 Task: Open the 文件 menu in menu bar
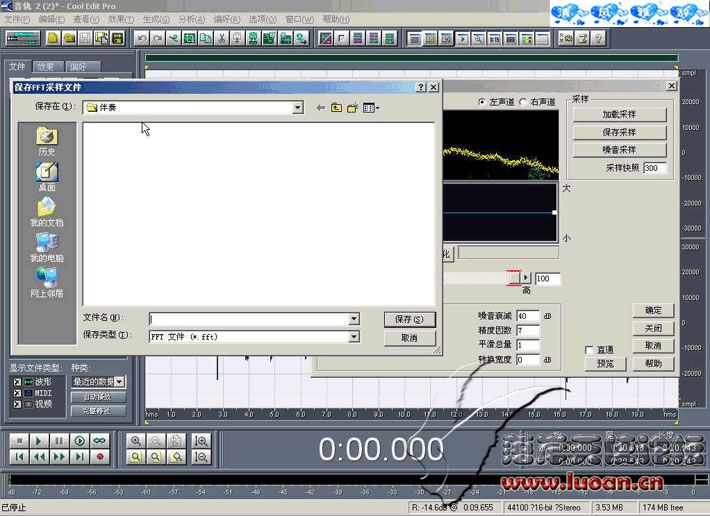click(x=17, y=19)
